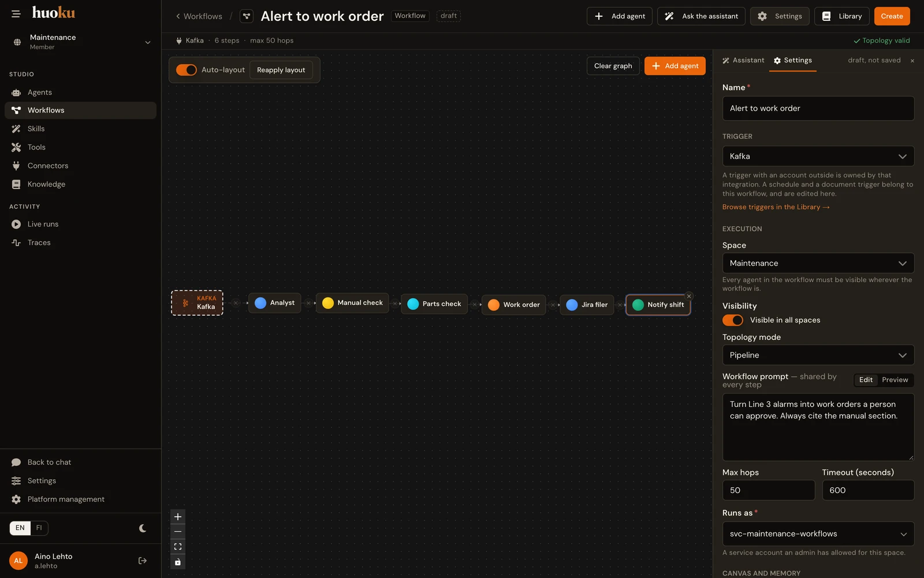Zoom in on the canvas
The image size is (924, 578).
click(178, 517)
